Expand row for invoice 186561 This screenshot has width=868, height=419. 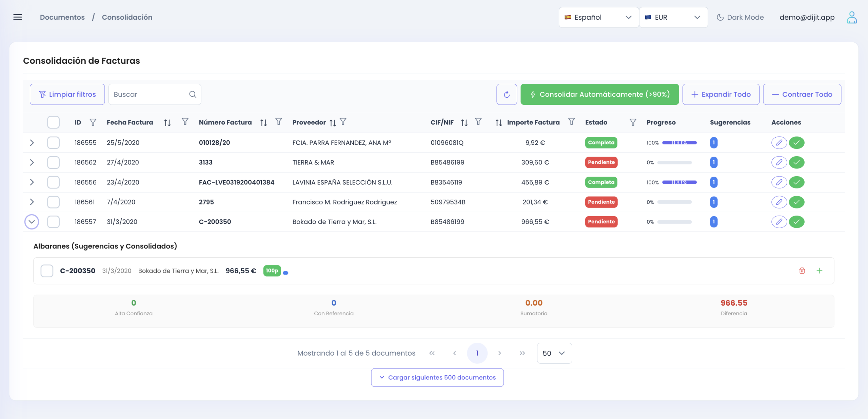pos(32,202)
